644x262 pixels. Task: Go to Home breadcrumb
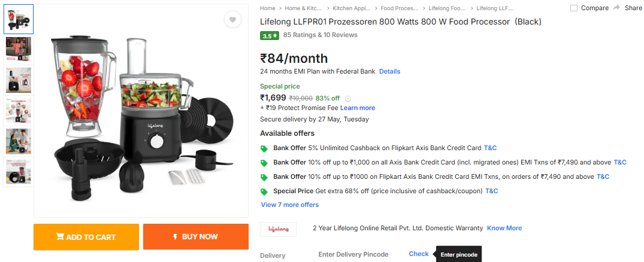point(268,8)
